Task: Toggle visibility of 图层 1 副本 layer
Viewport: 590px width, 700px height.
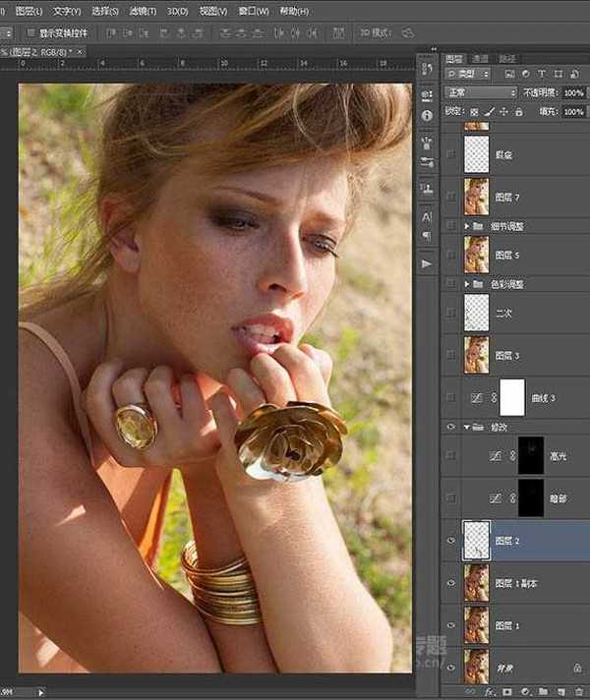Action: (451, 583)
